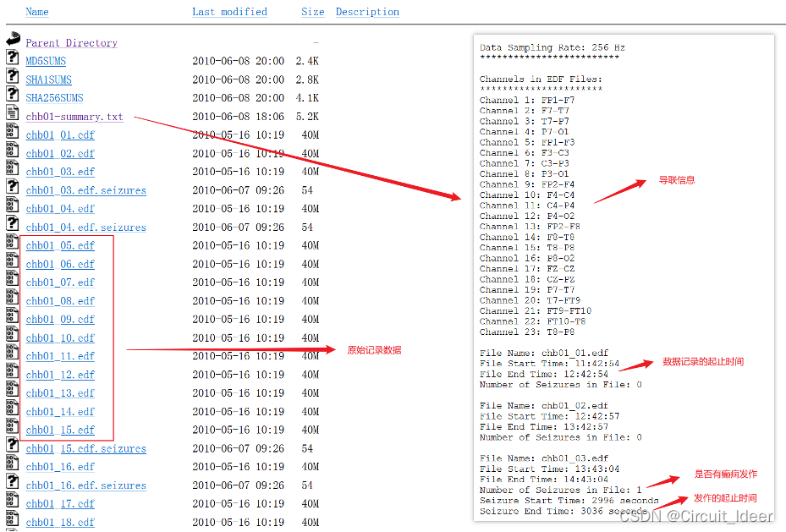The width and height of the screenshot is (786, 532).
Task: Click the binary icon beside chb01_09.edf
Action: tap(13, 315)
